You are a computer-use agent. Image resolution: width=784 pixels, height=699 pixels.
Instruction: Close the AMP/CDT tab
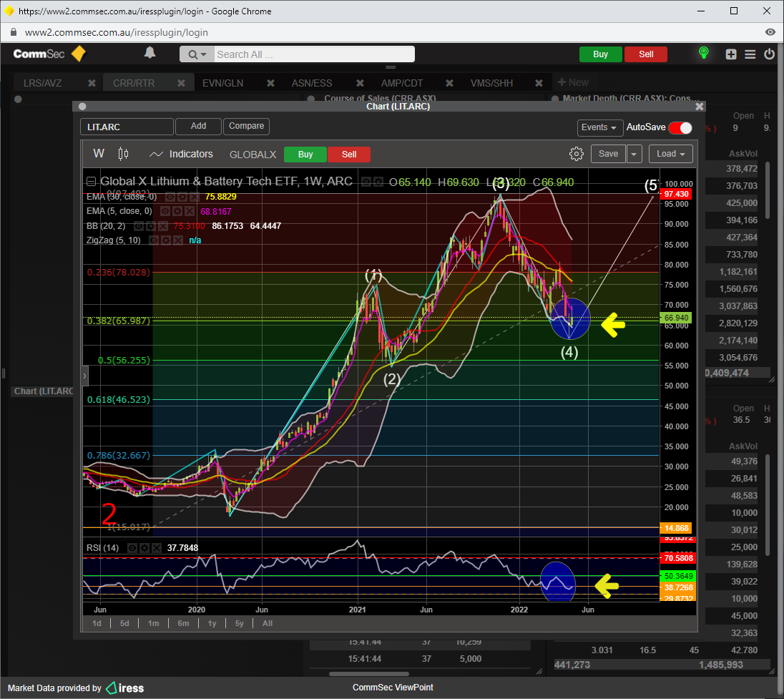click(449, 83)
